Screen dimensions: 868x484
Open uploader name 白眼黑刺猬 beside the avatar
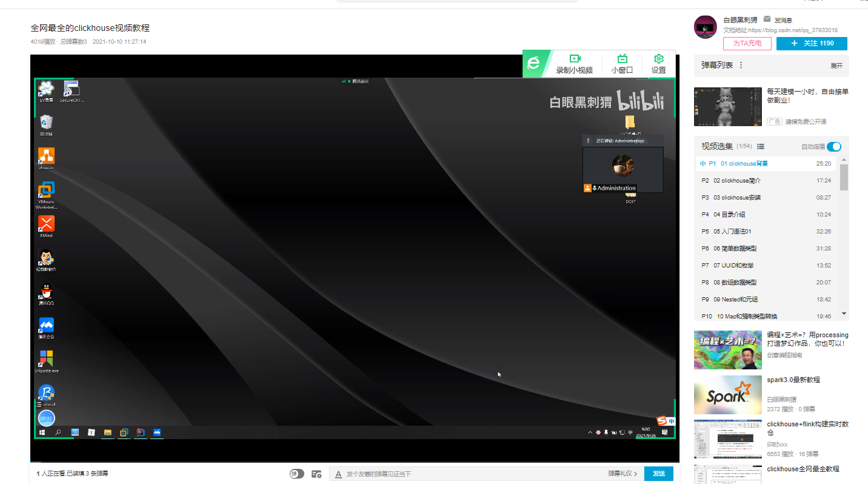(x=740, y=20)
